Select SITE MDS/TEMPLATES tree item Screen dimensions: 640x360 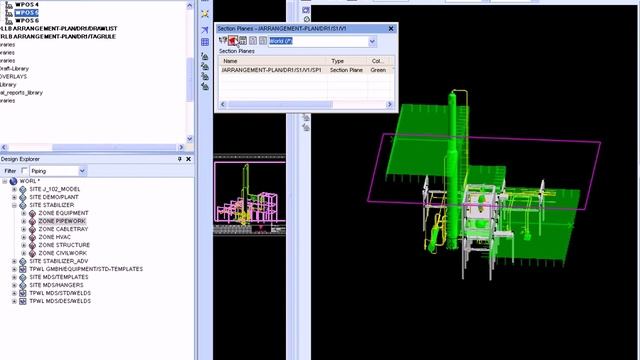pos(58,277)
